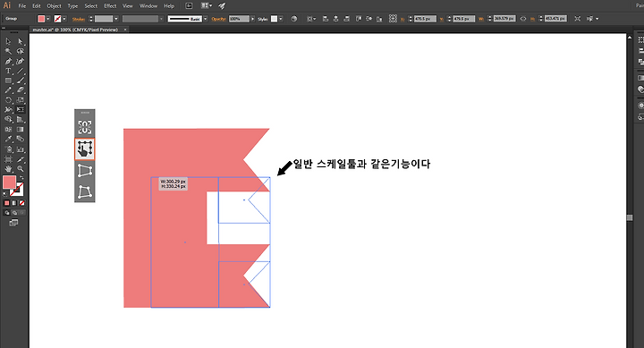Select the Symbol Sprayer tool
This screenshot has width=644, height=348.
(x=8, y=149)
